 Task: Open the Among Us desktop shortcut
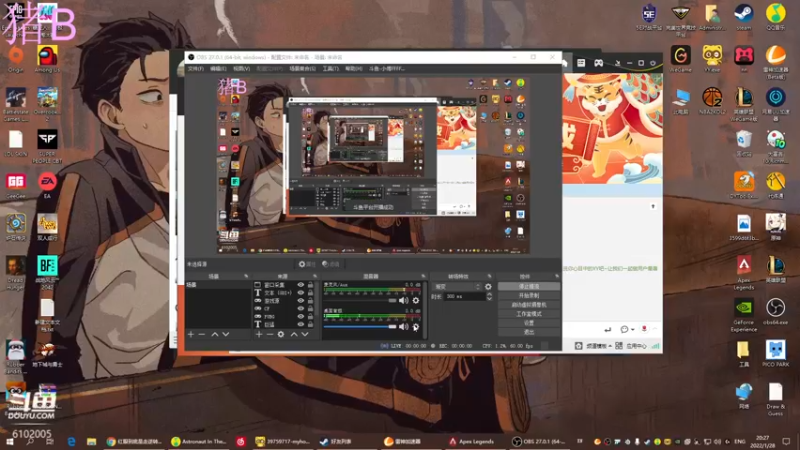point(47,59)
